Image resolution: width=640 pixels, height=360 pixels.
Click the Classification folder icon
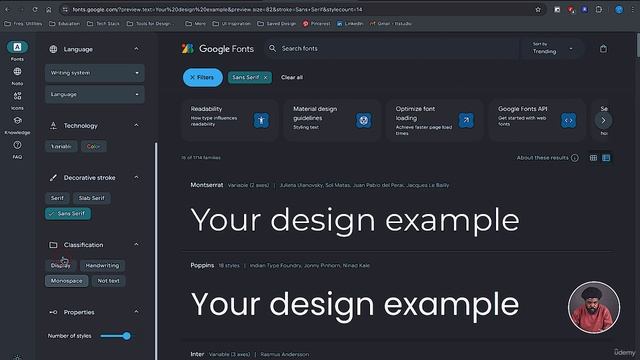point(53,245)
